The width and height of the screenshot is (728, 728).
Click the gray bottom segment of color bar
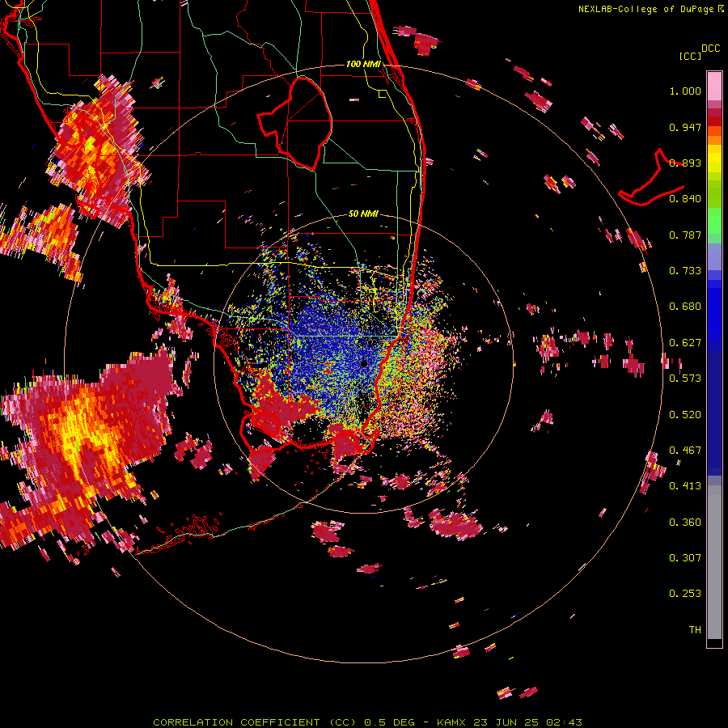click(x=714, y=562)
